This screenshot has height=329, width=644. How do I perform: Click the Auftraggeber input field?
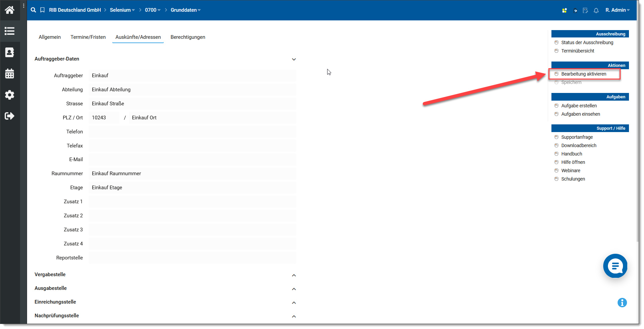[x=192, y=76]
